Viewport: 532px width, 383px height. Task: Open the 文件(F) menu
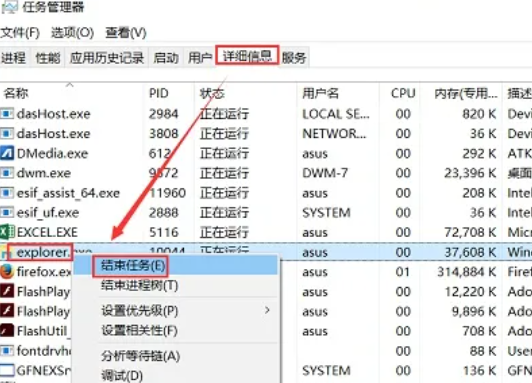[20, 33]
